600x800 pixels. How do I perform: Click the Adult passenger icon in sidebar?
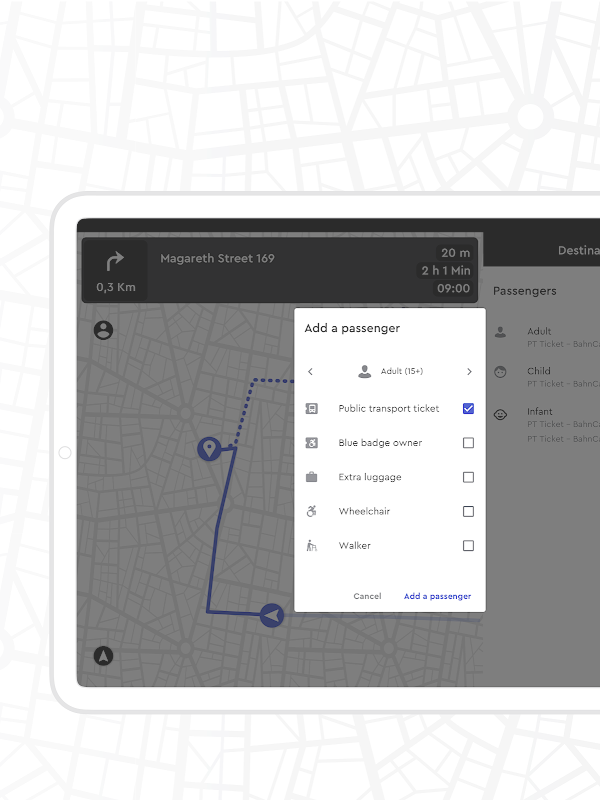pos(501,332)
